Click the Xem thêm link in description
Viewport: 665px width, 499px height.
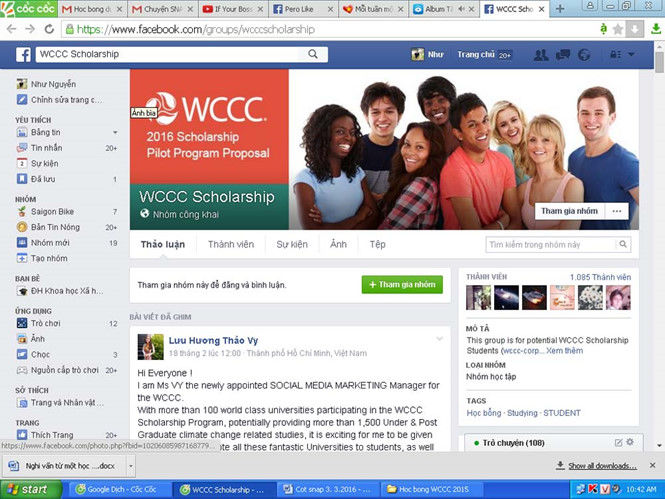(563, 351)
